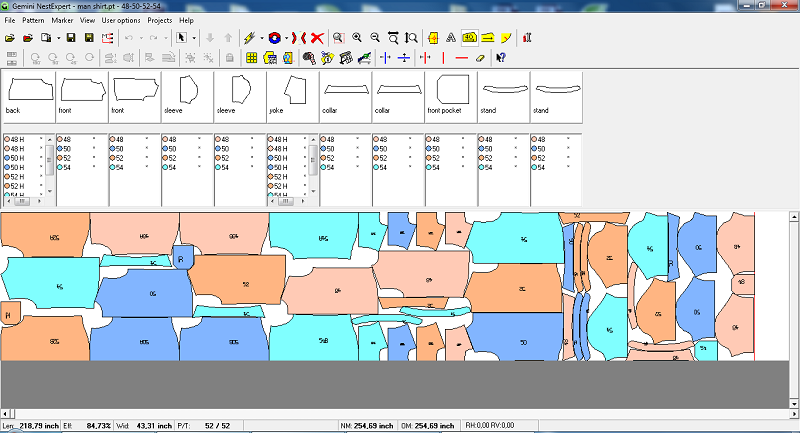Open the Projects menu
This screenshot has height=433, width=800.
click(160, 20)
